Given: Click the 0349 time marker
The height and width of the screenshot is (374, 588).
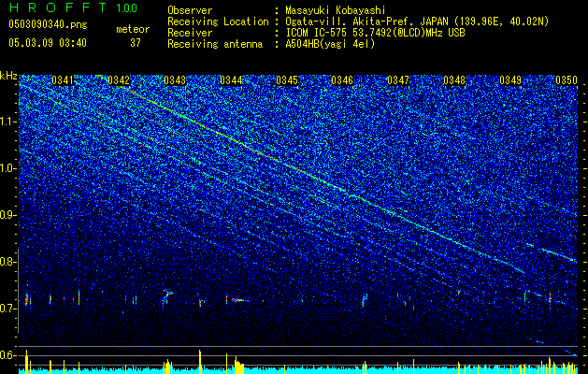Looking at the screenshot, I should tap(510, 80).
